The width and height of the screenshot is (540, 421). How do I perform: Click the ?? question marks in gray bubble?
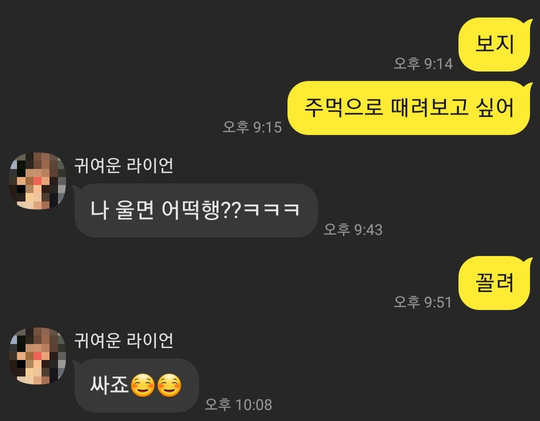(230, 210)
